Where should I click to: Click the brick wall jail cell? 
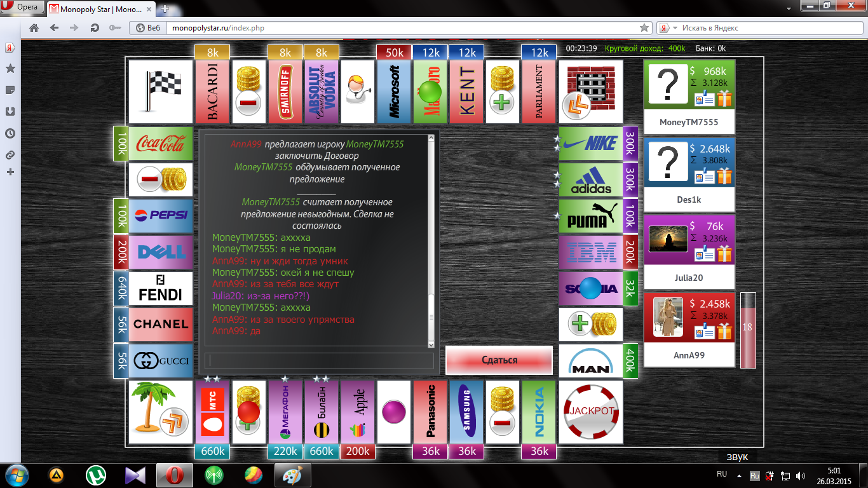tap(591, 91)
